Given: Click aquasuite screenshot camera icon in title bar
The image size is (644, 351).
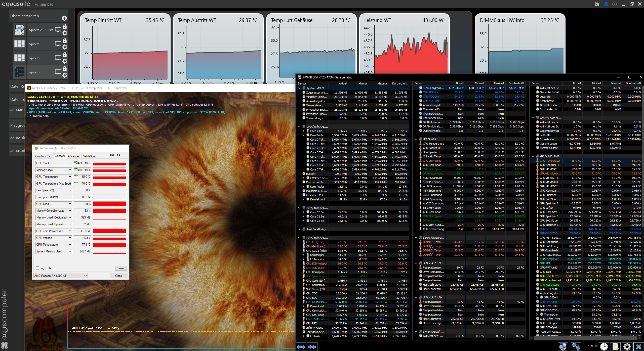Looking at the screenshot, I should [597, 4].
